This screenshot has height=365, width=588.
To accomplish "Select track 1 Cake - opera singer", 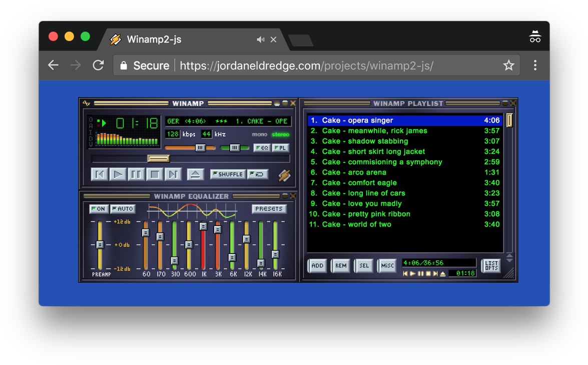I will coord(405,120).
